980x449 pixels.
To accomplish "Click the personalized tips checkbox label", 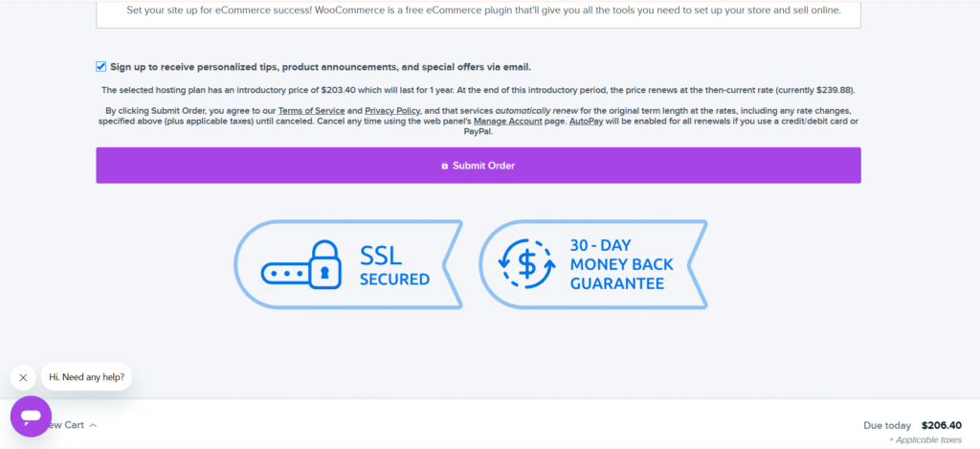I will pyautogui.click(x=321, y=67).
